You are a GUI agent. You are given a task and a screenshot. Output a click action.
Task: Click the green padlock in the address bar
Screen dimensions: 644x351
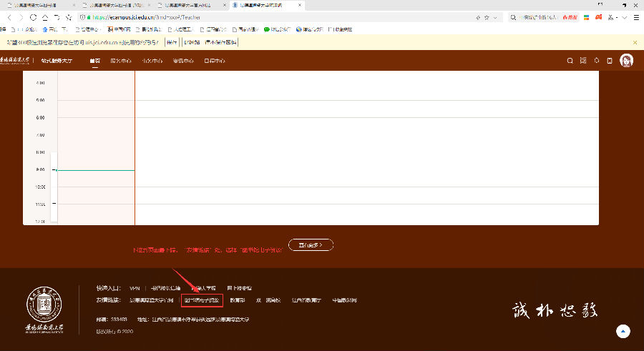click(89, 17)
